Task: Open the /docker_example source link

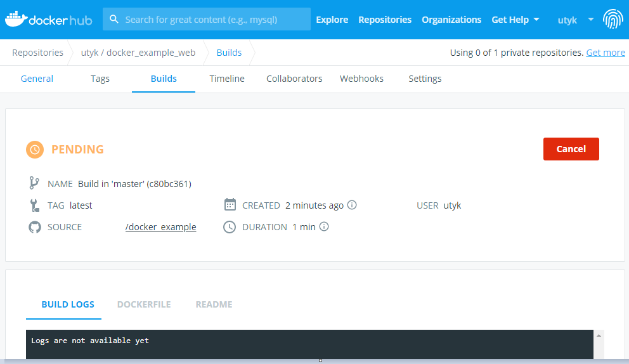Action: pyautogui.click(x=161, y=227)
